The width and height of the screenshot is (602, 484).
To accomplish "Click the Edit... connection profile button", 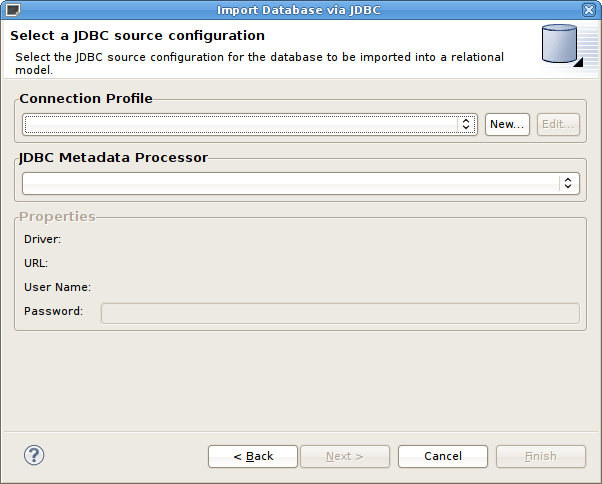I will point(558,124).
